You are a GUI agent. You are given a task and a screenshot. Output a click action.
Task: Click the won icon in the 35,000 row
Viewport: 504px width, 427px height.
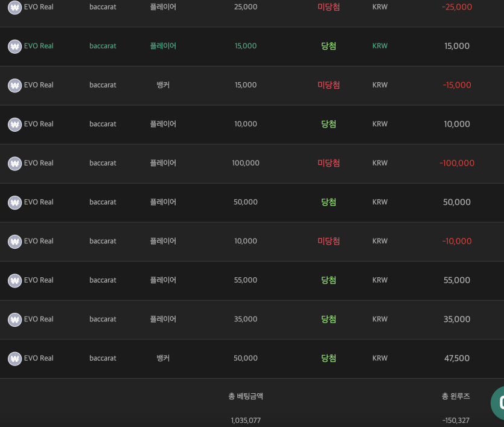(x=14, y=319)
